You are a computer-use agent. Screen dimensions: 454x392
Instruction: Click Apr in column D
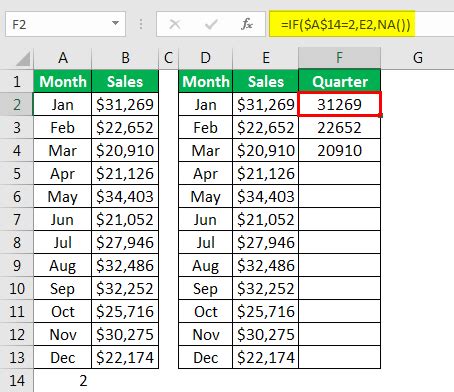[x=206, y=173]
